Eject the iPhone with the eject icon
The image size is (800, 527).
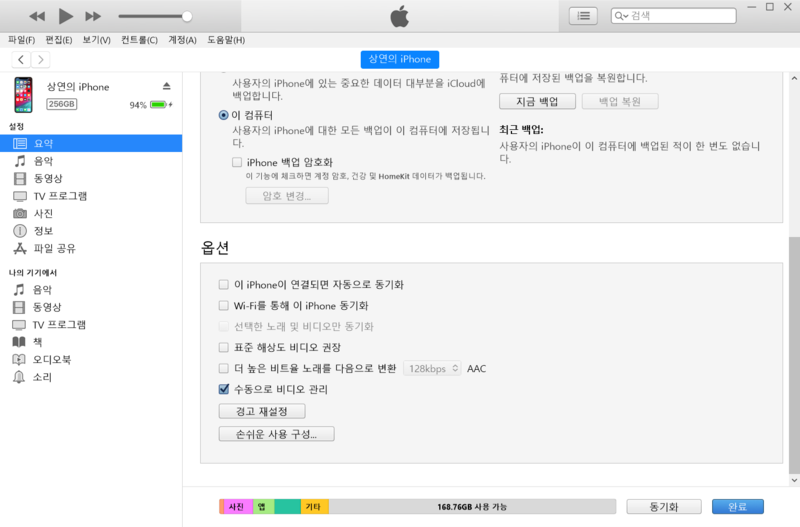(166, 86)
